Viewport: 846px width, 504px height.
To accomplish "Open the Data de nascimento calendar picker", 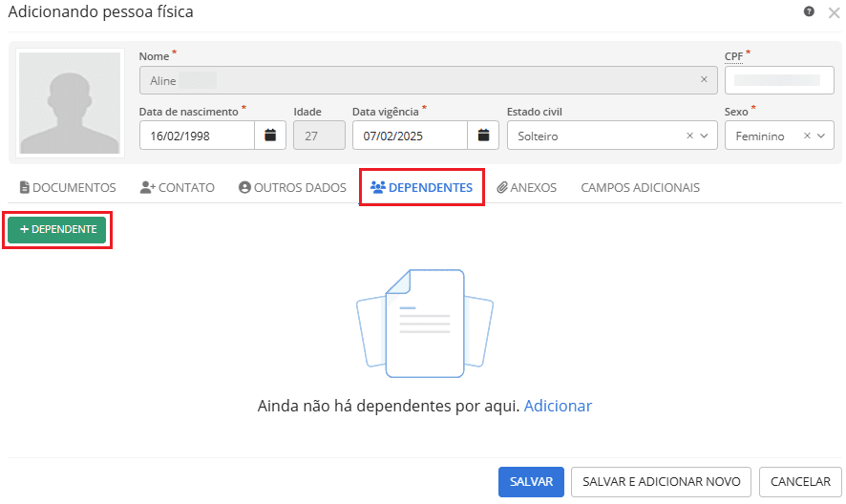I will click(270, 135).
